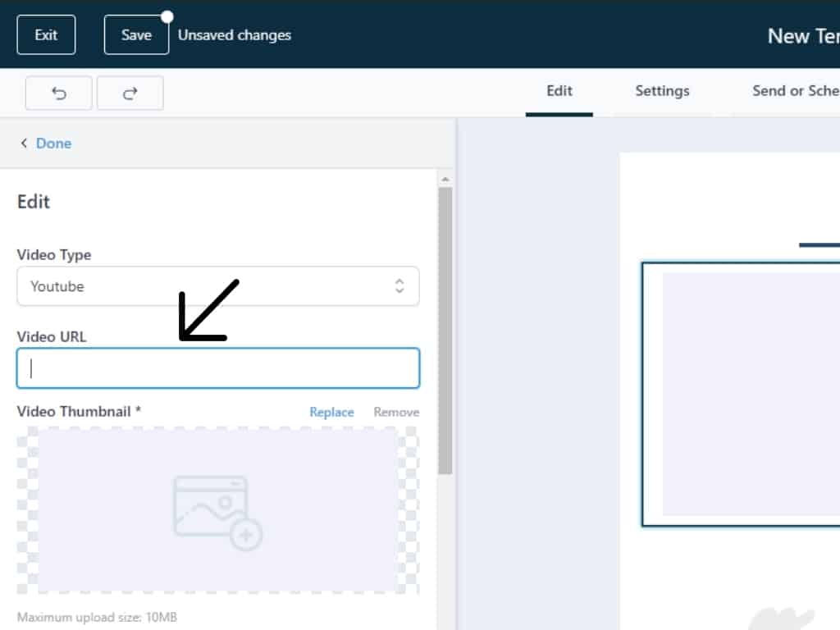Screen dimensions: 840x630
Task: Save the template with Save button
Action: coord(136,35)
